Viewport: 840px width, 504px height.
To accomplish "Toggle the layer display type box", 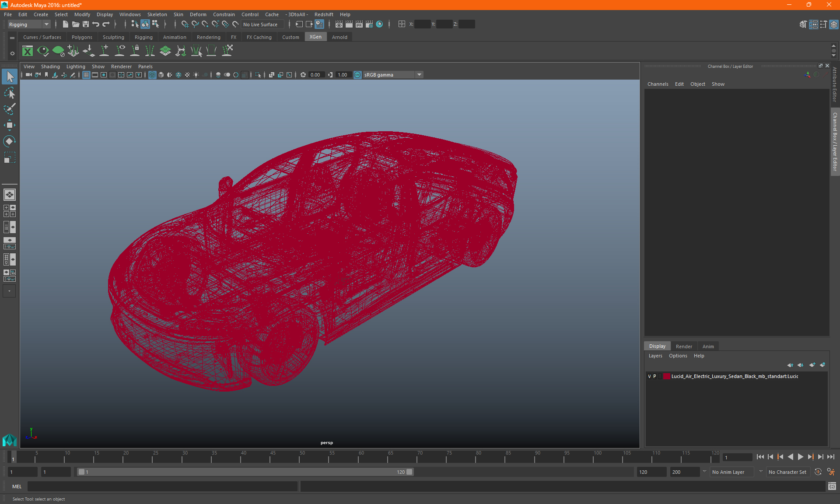I will 660,377.
